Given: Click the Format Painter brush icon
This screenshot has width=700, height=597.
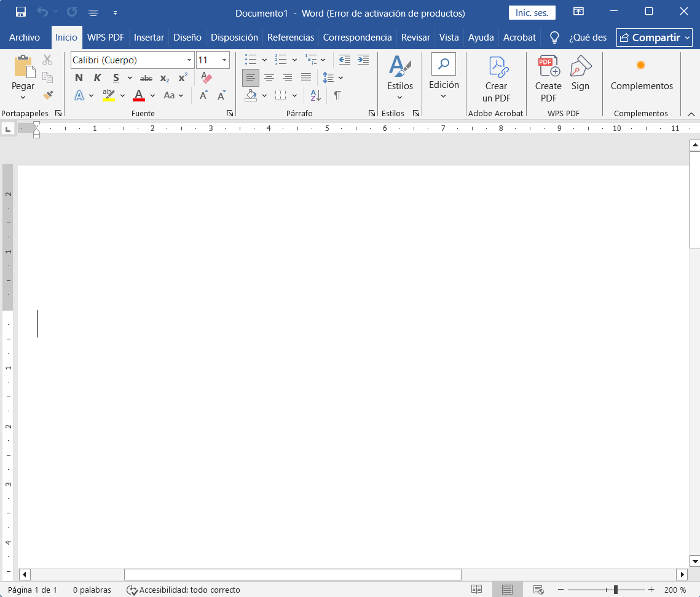Looking at the screenshot, I should pyautogui.click(x=48, y=95).
